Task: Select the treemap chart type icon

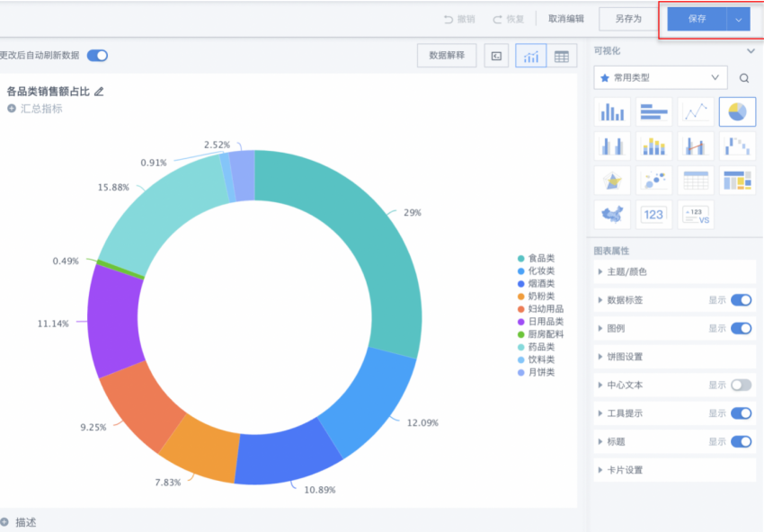Action: (737, 180)
